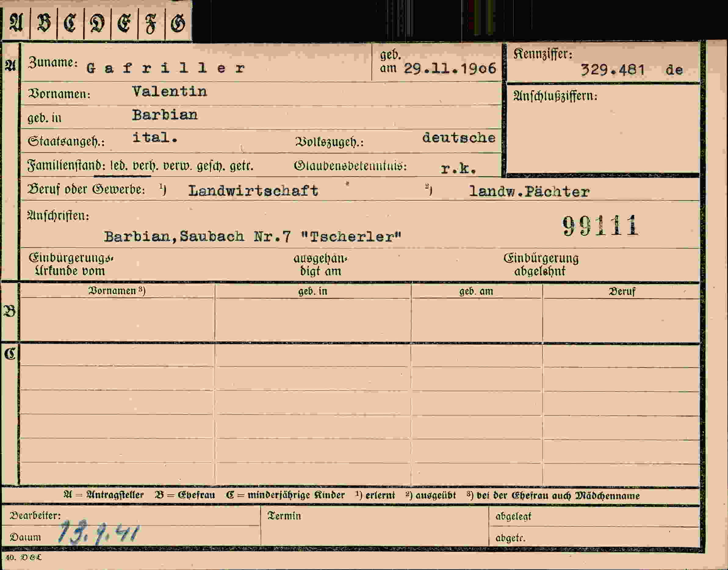The image size is (728, 570).
Task: Click the ethnicity value "deutsche"
Action: (459, 138)
